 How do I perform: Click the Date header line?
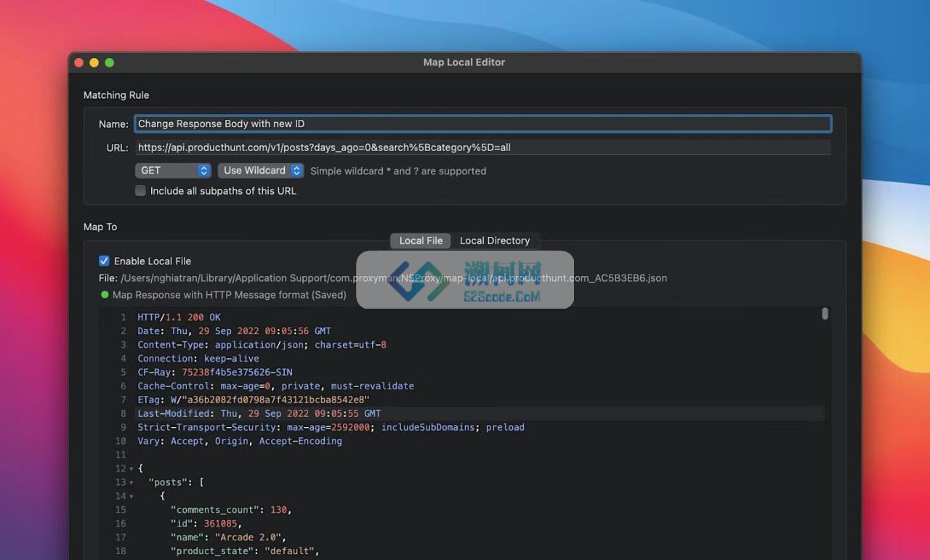click(x=234, y=331)
